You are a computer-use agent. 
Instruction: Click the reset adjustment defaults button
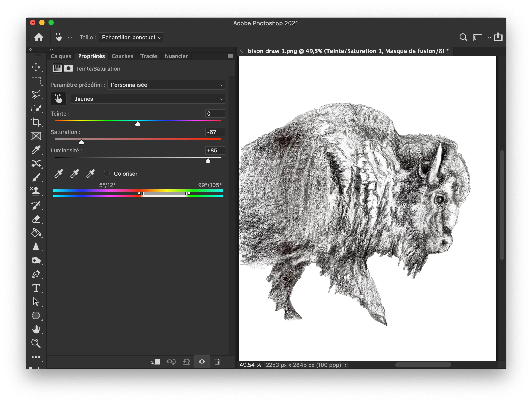186,362
